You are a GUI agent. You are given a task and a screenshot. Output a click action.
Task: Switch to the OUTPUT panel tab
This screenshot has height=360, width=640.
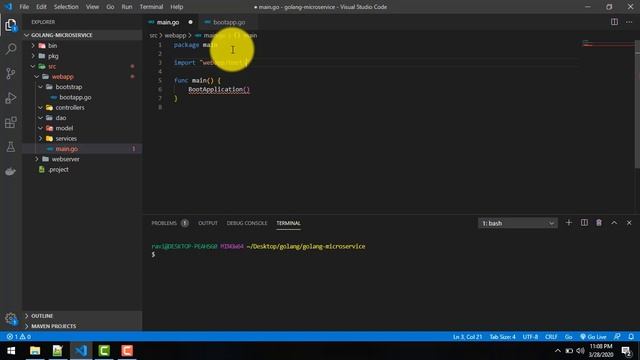tap(208, 223)
